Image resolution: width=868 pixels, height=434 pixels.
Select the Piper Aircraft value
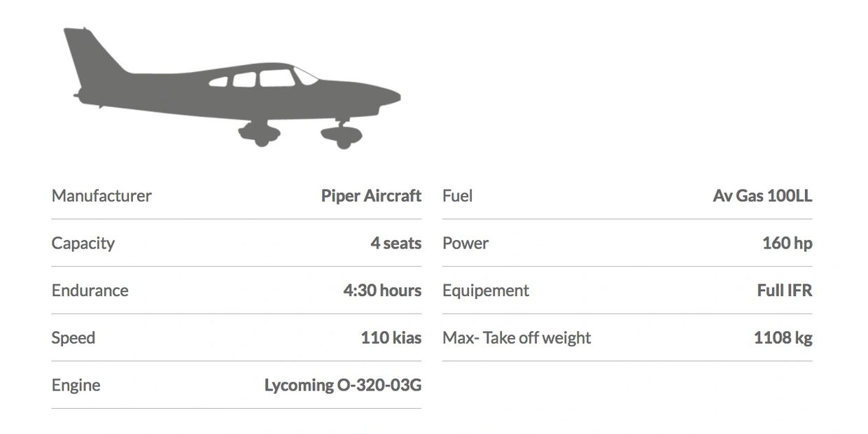pyautogui.click(x=371, y=196)
